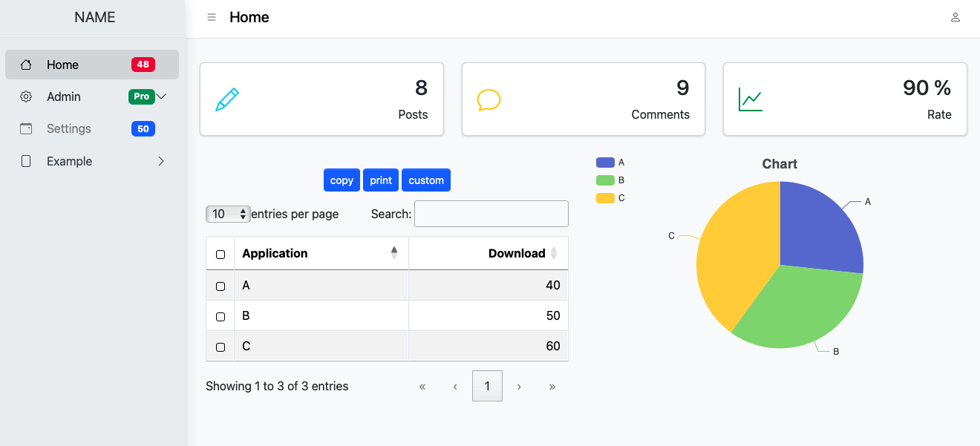Select Home in the sidebar

tap(92, 65)
